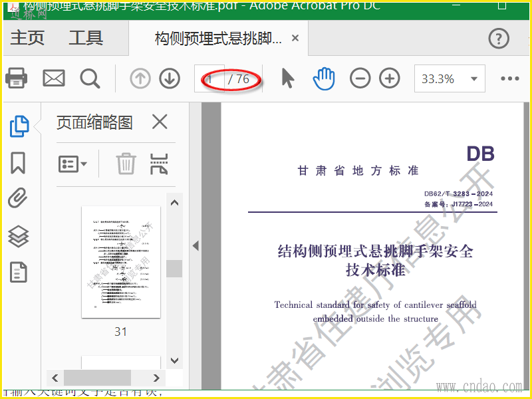The height and width of the screenshot is (399, 532).
Task: Open the thumbnail options dropdown menu
Action: (72, 164)
